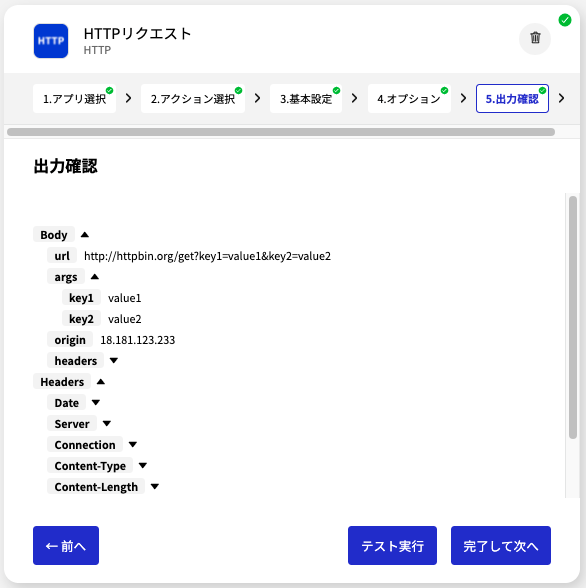Screen dimensions: 586x588
Task: Expand the Content-Length header entry
Action: [155, 487]
